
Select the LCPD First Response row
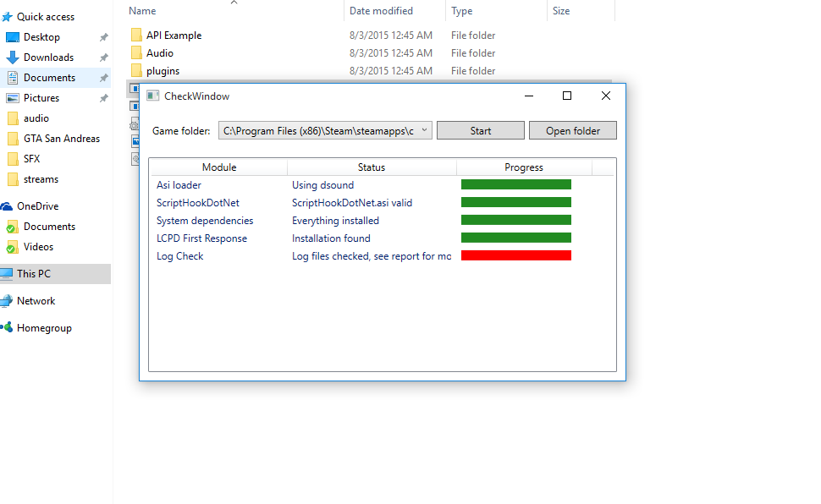click(x=383, y=238)
